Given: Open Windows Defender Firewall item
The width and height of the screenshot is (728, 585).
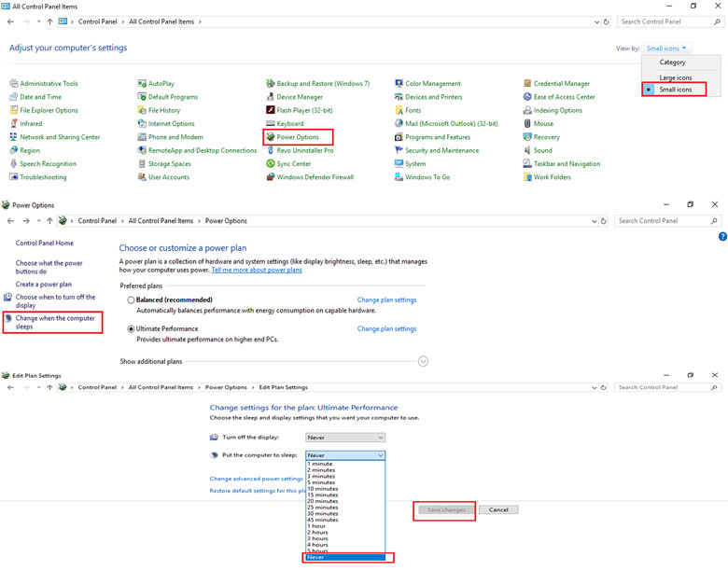Looking at the screenshot, I should point(315,177).
